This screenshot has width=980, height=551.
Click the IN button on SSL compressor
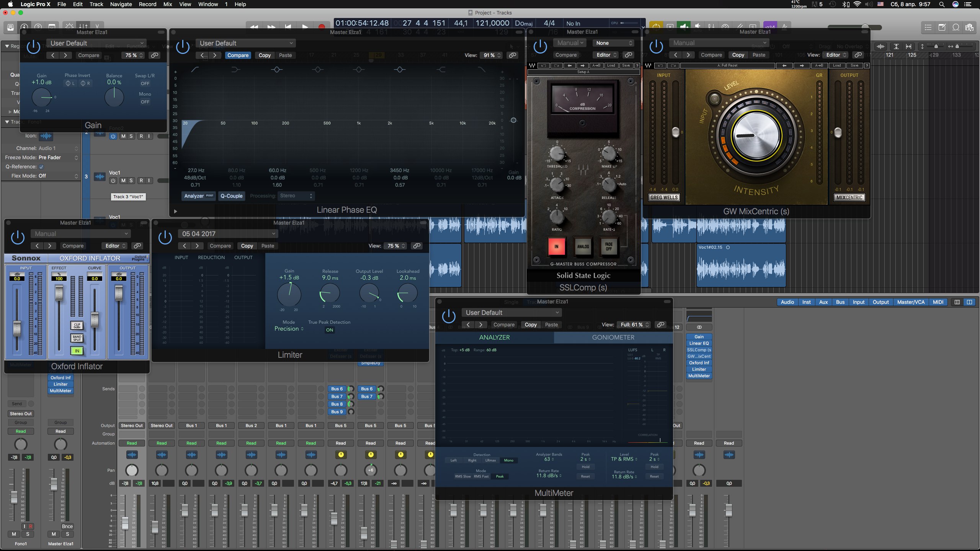(556, 246)
